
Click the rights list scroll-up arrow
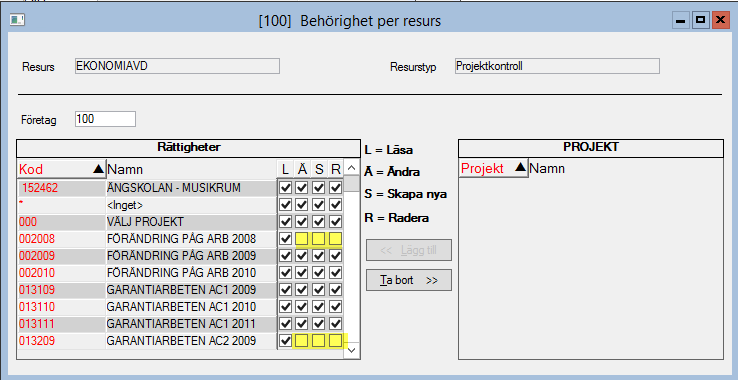pos(351,168)
